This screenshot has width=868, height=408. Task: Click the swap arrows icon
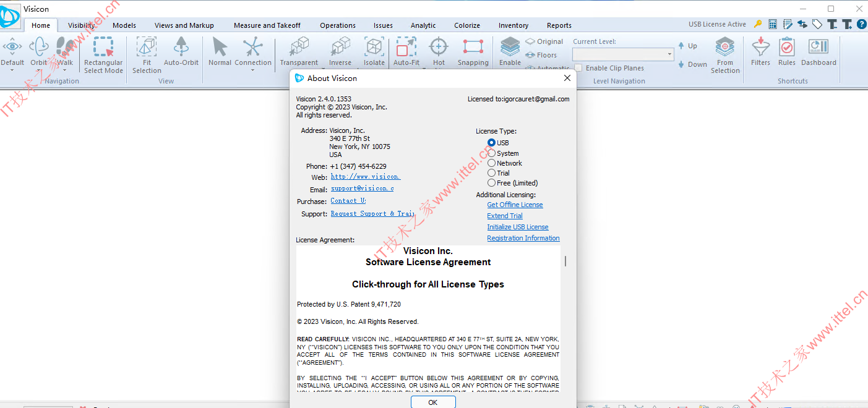(802, 24)
